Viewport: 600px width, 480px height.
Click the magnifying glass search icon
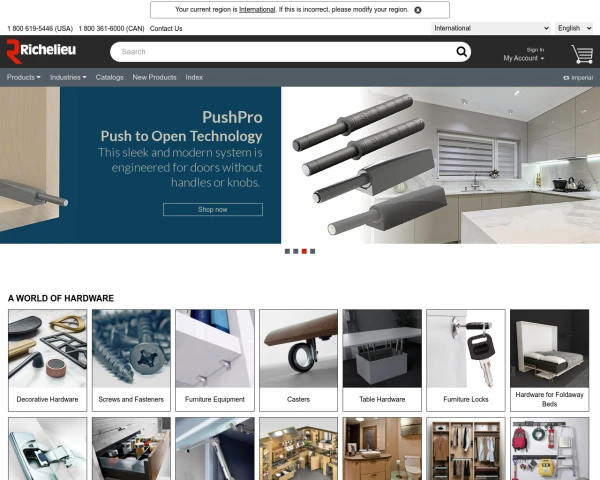tap(462, 52)
